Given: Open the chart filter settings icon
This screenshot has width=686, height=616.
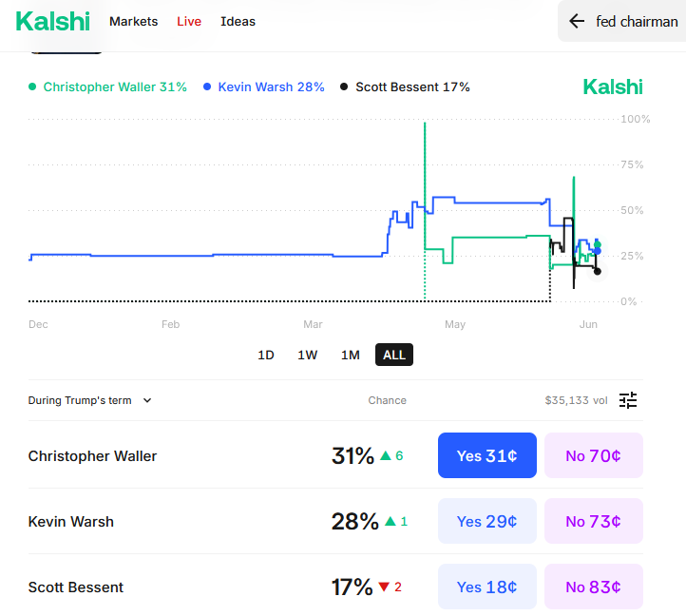Looking at the screenshot, I should (628, 400).
